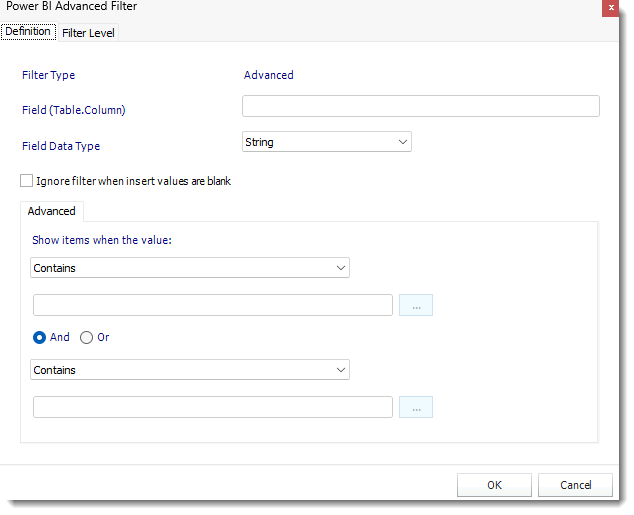Click the first condition value text field
634x515 pixels.
click(213, 305)
